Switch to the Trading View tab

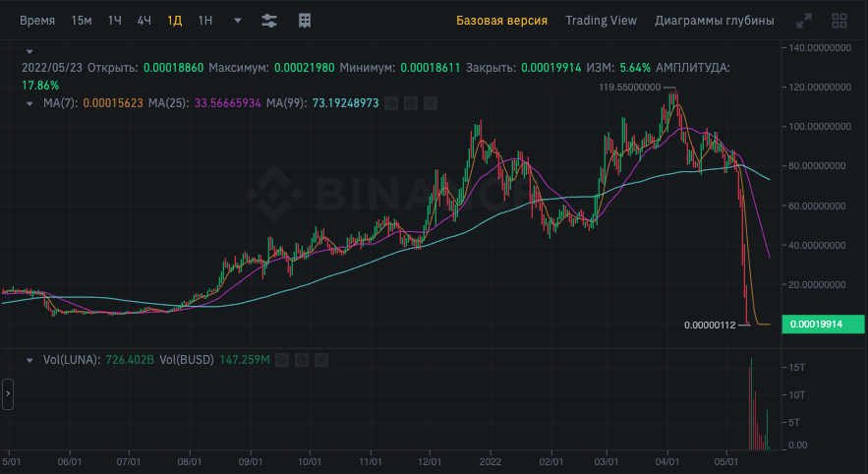[x=601, y=21]
